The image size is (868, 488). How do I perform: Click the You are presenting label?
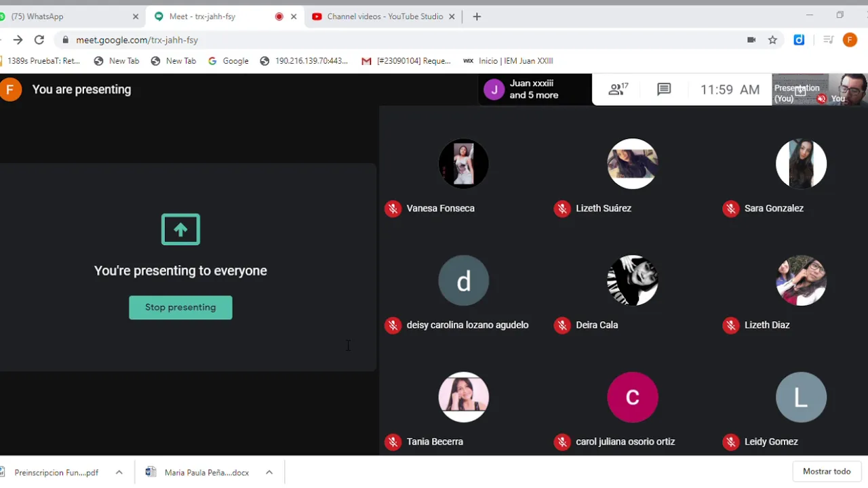pyautogui.click(x=81, y=89)
